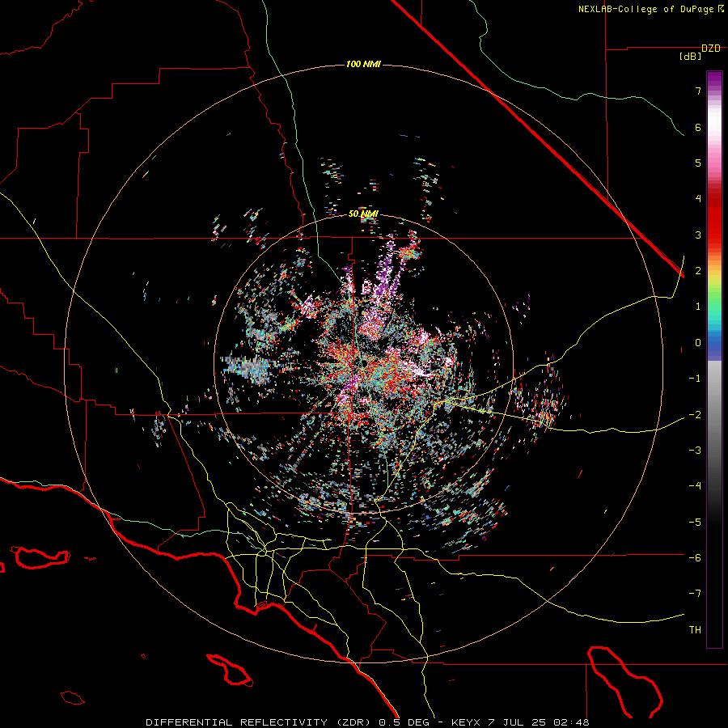The image size is (728, 728).
Task: Click the -3 value on the color scale
Action: click(695, 451)
